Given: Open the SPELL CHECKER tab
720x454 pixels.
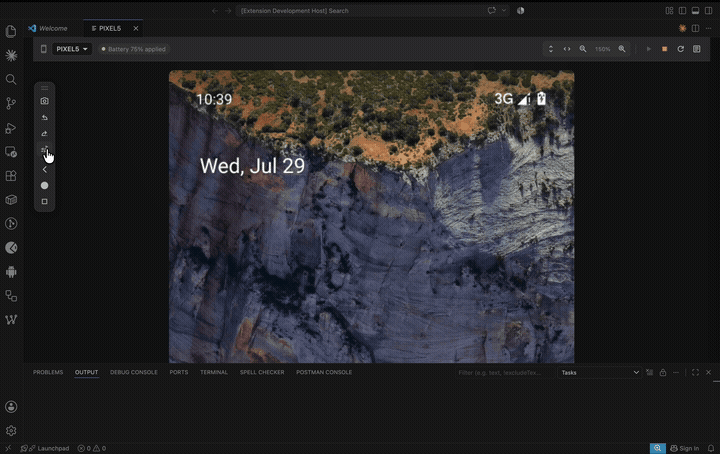Looking at the screenshot, I should tap(262, 372).
